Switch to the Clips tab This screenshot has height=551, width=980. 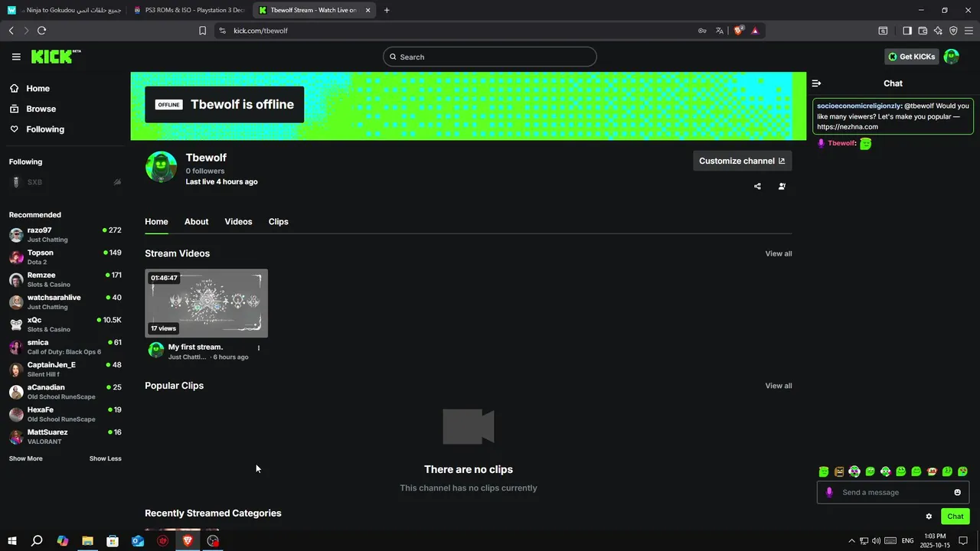(x=278, y=221)
